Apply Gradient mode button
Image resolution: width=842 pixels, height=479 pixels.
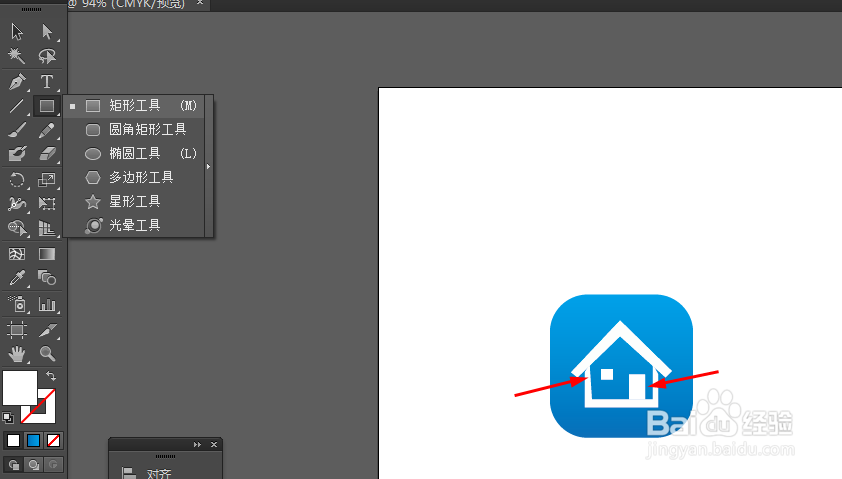33,441
